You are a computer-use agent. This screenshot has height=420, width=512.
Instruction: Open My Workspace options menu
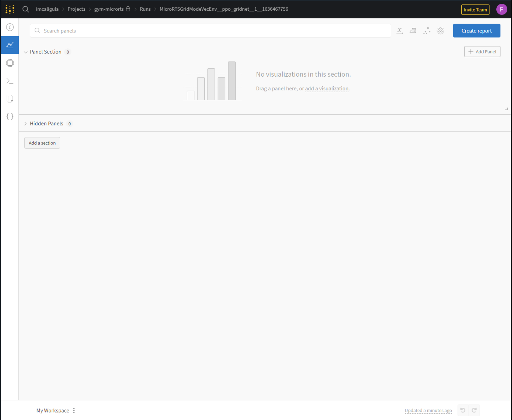[x=74, y=410]
